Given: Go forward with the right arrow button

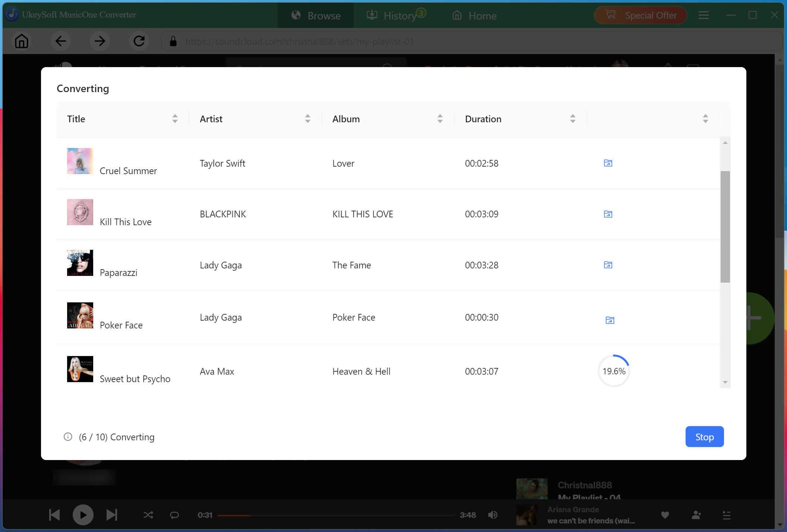Looking at the screenshot, I should (x=100, y=41).
